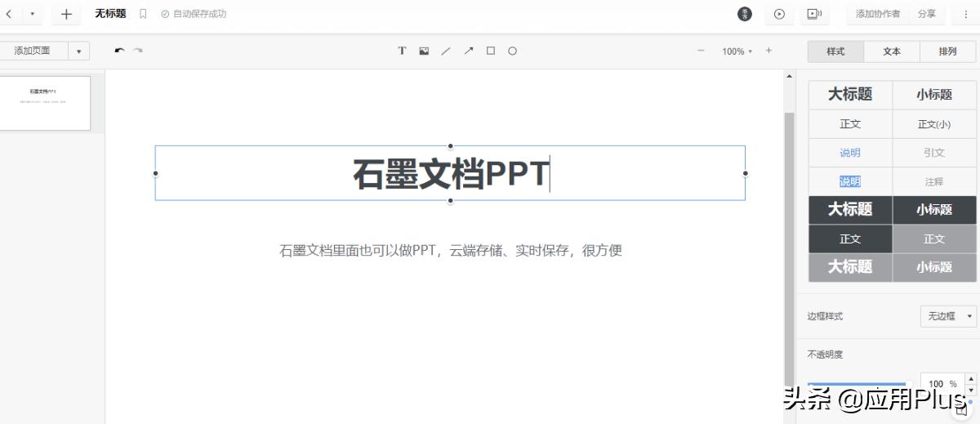Apply the 注释 annotation style
Screen dimensions: 980x424
click(934, 181)
